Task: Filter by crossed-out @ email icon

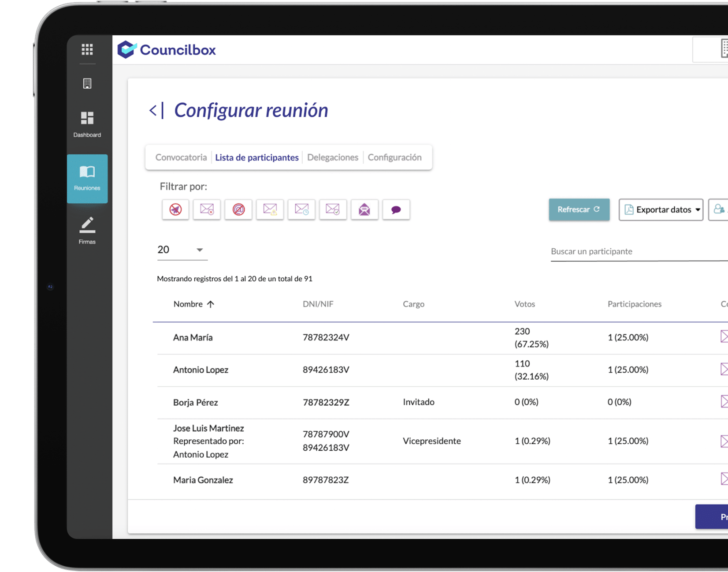Action: [x=238, y=209]
